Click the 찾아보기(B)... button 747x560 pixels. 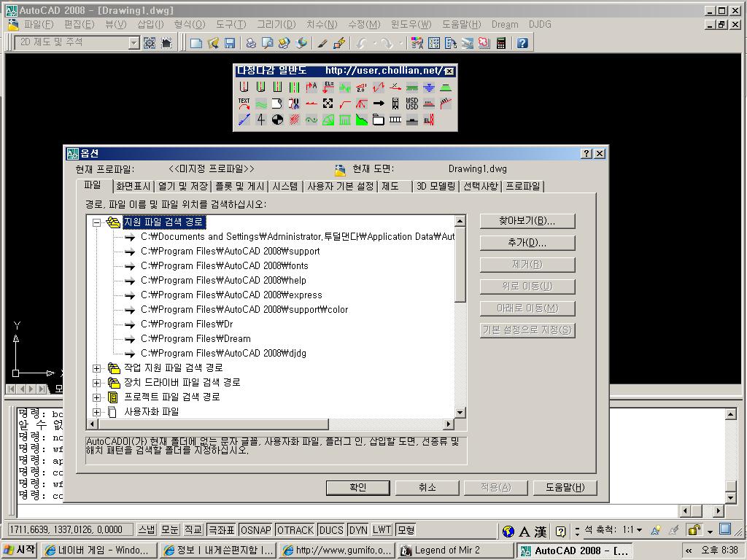click(527, 221)
